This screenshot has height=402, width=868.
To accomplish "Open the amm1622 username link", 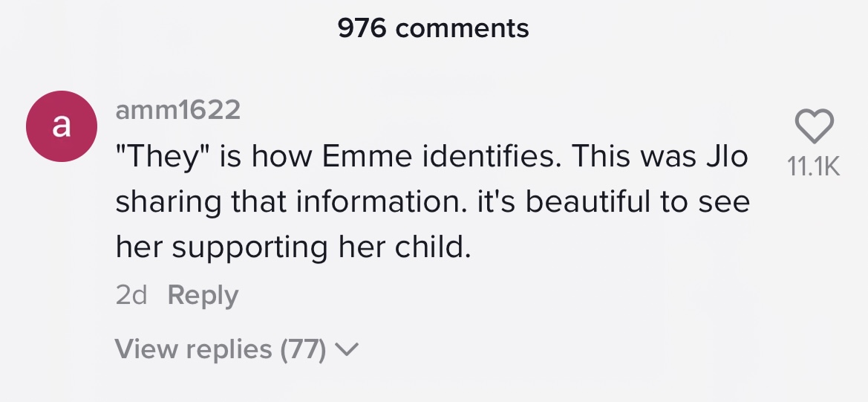I will point(178,111).
